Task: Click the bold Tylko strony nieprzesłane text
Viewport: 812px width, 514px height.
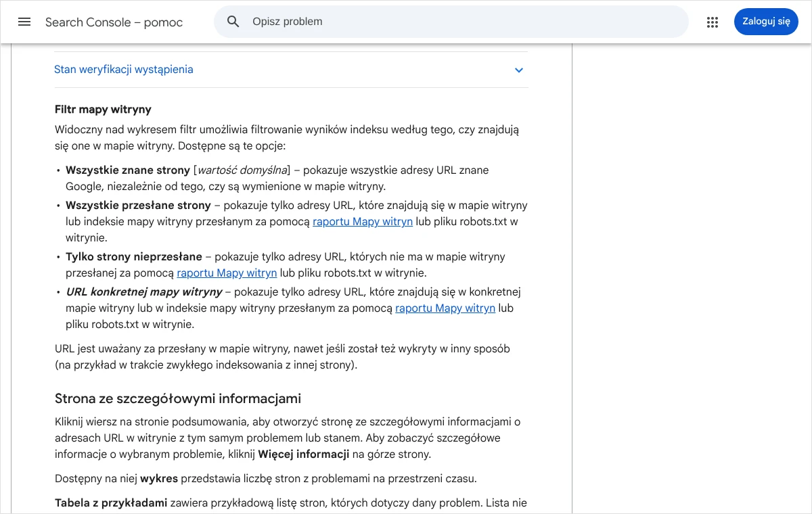Action: click(x=134, y=257)
